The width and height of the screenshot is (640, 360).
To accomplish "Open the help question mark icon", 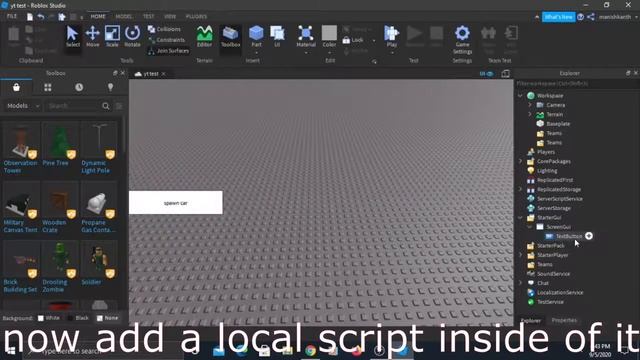I will coord(580,17).
